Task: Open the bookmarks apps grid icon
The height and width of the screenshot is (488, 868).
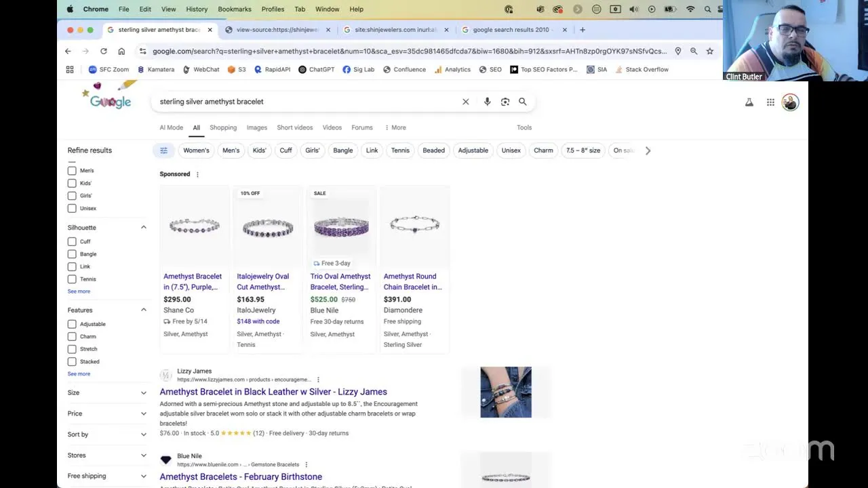Action: click(70, 69)
